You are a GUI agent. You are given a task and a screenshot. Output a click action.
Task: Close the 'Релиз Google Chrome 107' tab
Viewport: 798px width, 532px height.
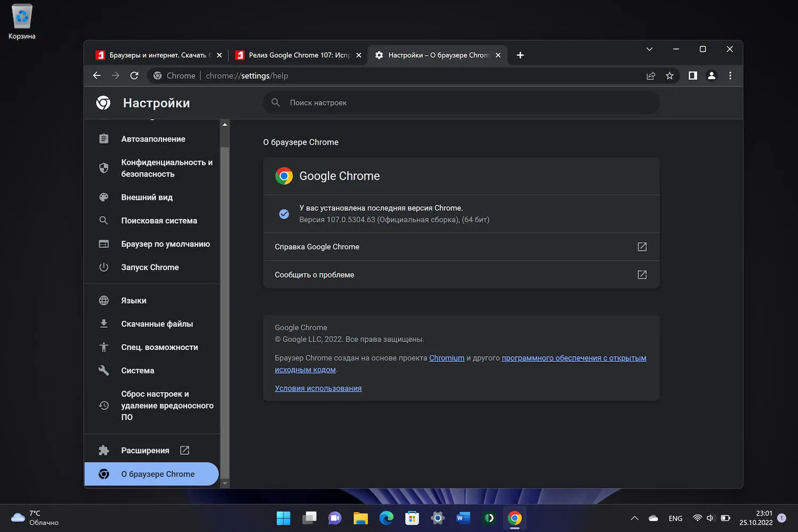(359, 55)
